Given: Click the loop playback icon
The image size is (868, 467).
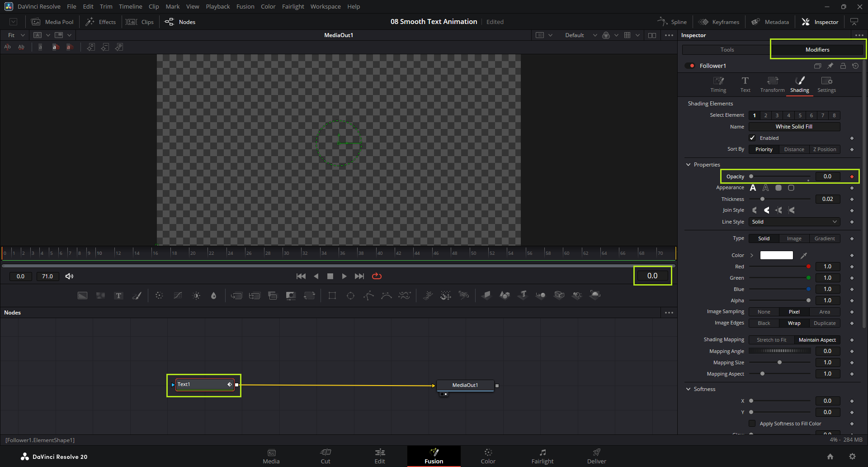Looking at the screenshot, I should point(377,276).
